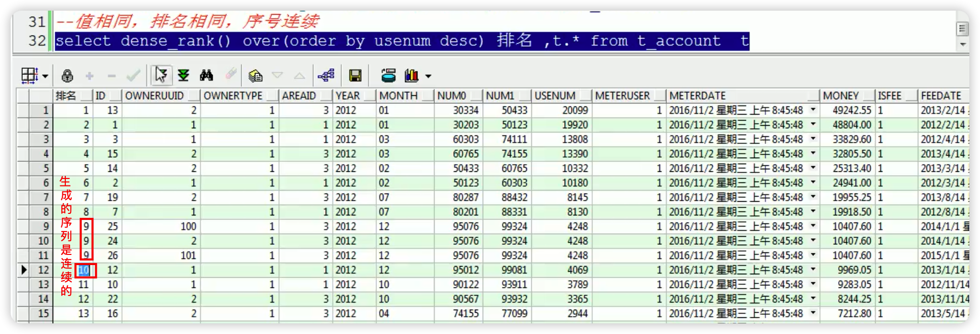Click the MONEY column header
Screen dimensions: 980x334
click(841, 96)
